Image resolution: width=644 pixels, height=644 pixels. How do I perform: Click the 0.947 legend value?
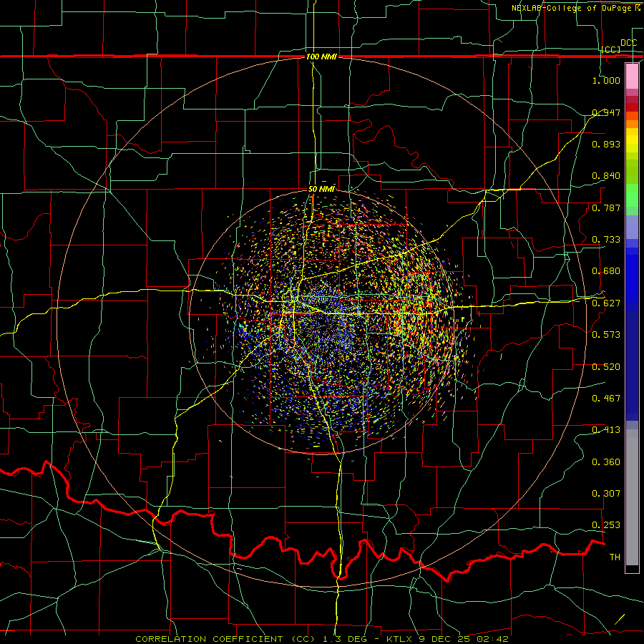tap(606, 112)
